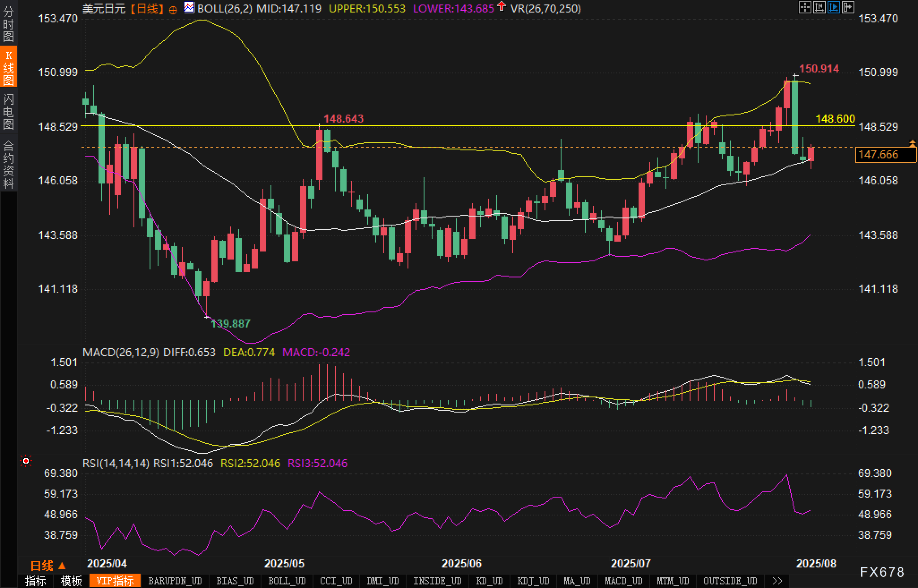Open the 指标 indicators menu

pyautogui.click(x=35, y=581)
